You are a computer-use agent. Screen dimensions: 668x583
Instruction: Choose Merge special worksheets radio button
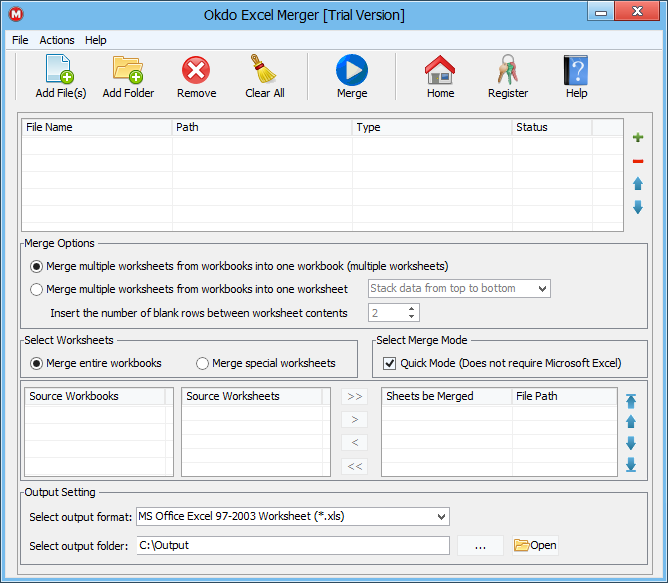coord(203,363)
